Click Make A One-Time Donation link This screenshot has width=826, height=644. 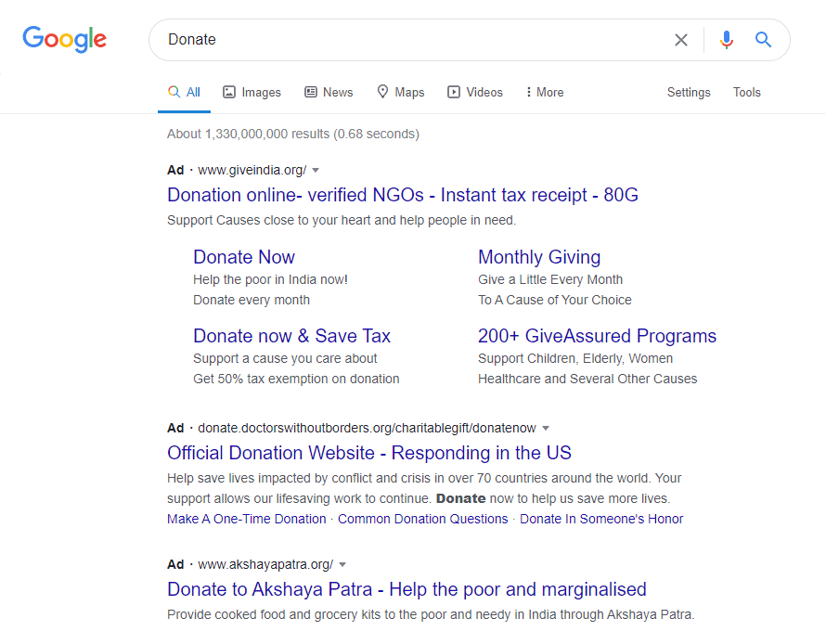point(247,519)
